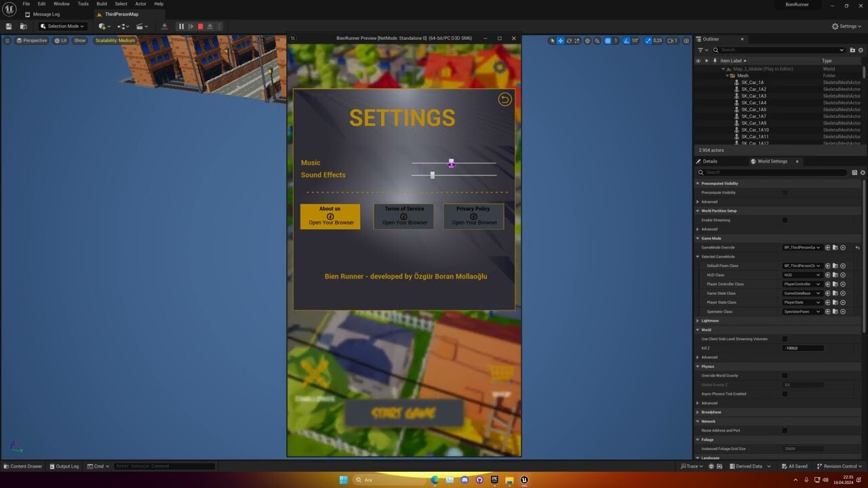
Task: Click the Scalability Medium button
Action: [x=115, y=40]
